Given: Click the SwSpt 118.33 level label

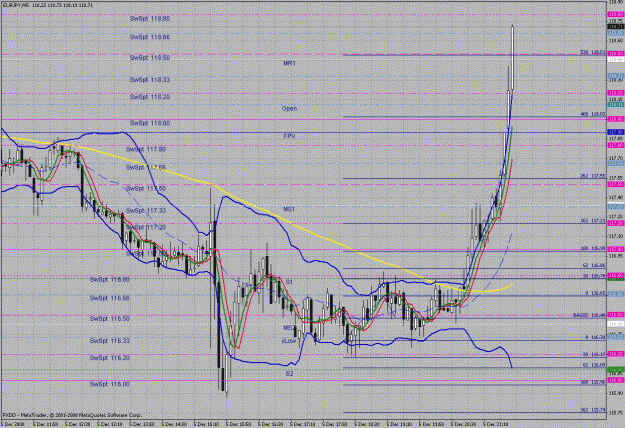Looking at the screenshot, I should [150, 80].
